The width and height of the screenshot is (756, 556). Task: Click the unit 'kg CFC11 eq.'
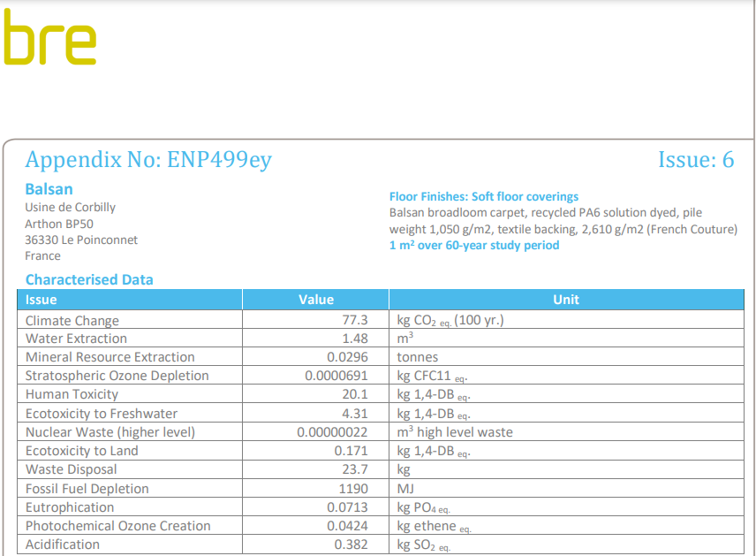[x=433, y=376]
